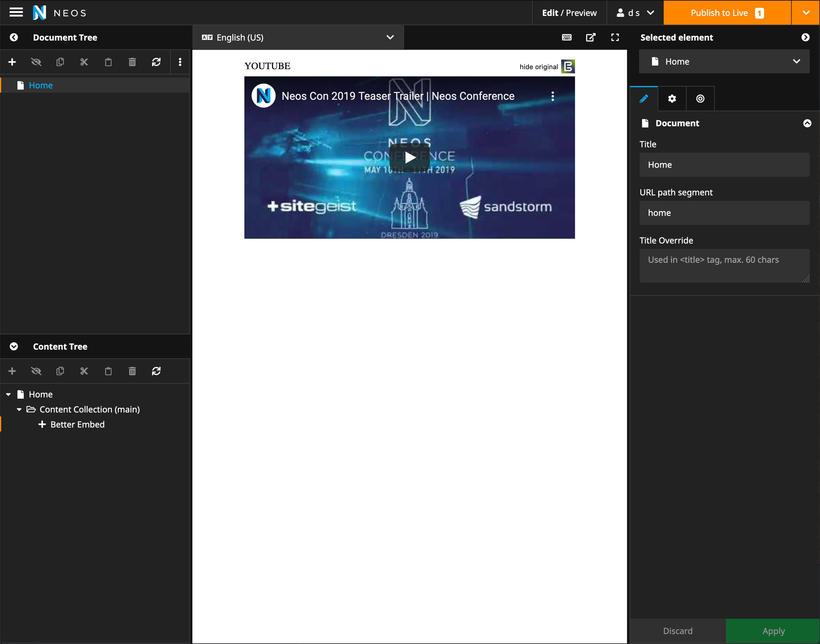Screen dimensions: 820x644
Task: Open the hamburger main menu
Action: pos(16,12)
